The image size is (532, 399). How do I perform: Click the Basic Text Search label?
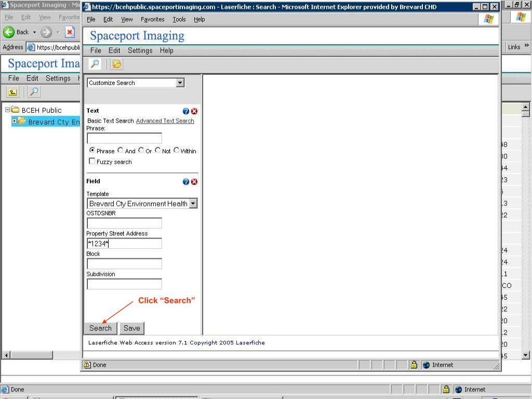click(x=111, y=121)
